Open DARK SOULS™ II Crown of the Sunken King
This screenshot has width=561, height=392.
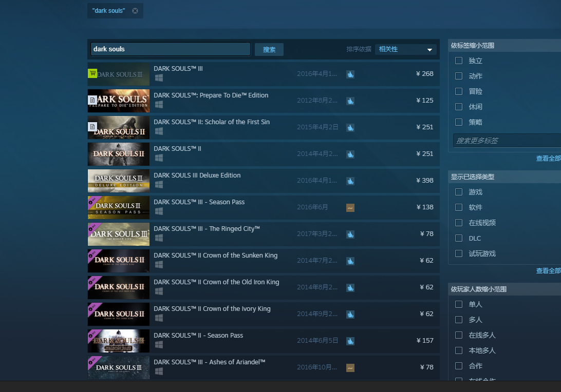click(215, 256)
